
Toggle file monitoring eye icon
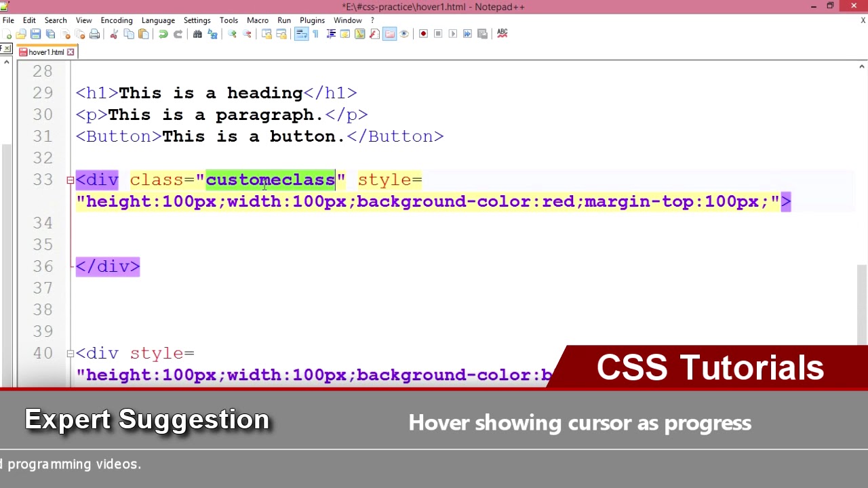click(x=404, y=33)
